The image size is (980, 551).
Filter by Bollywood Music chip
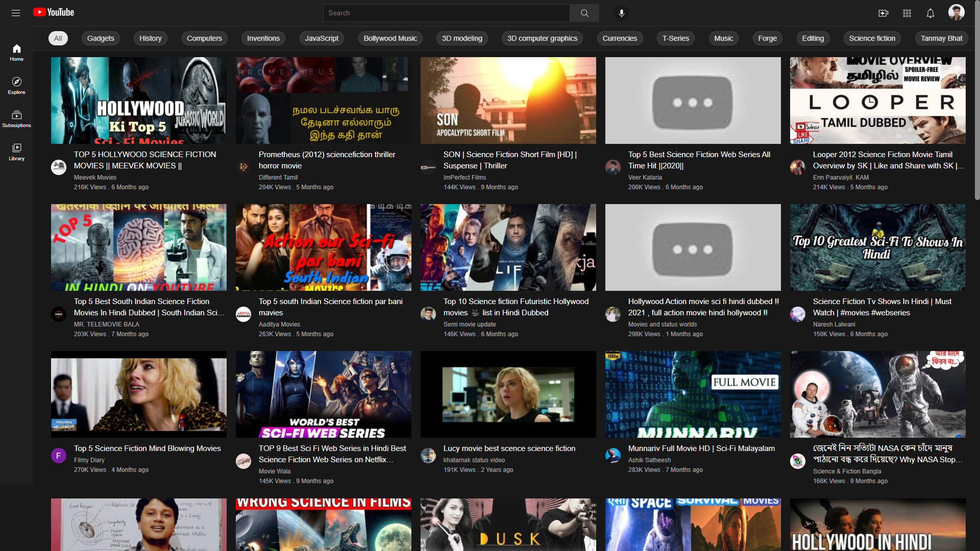click(x=390, y=38)
